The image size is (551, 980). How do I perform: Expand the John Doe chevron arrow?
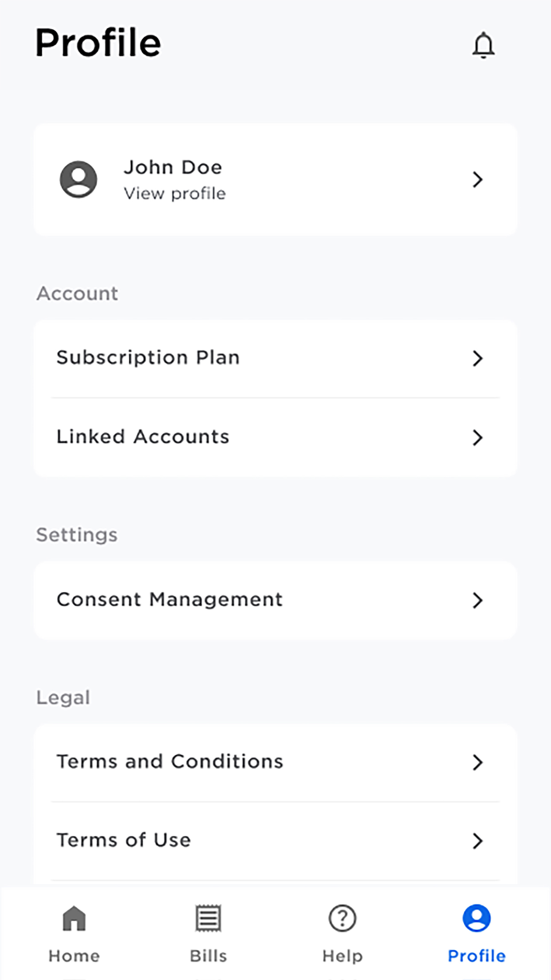[477, 179]
